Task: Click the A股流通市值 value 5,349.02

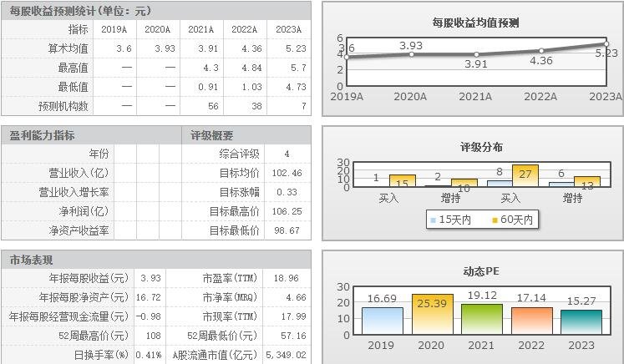Action: (286, 355)
